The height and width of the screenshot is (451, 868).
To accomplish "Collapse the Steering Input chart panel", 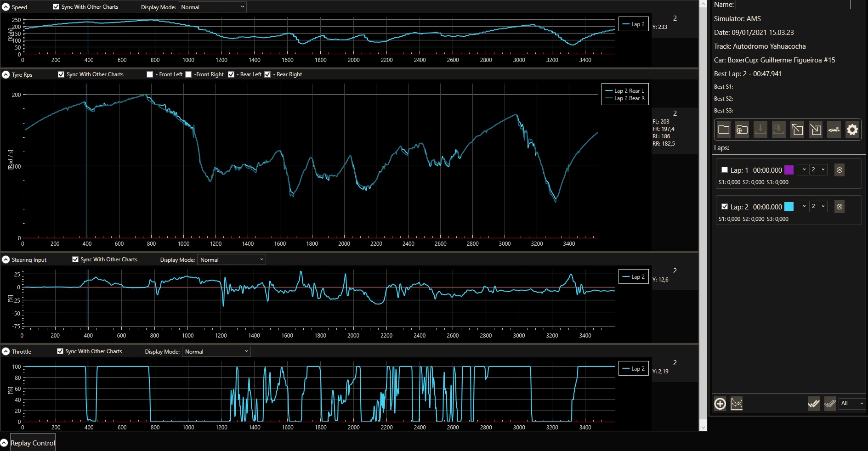I will (x=6, y=259).
